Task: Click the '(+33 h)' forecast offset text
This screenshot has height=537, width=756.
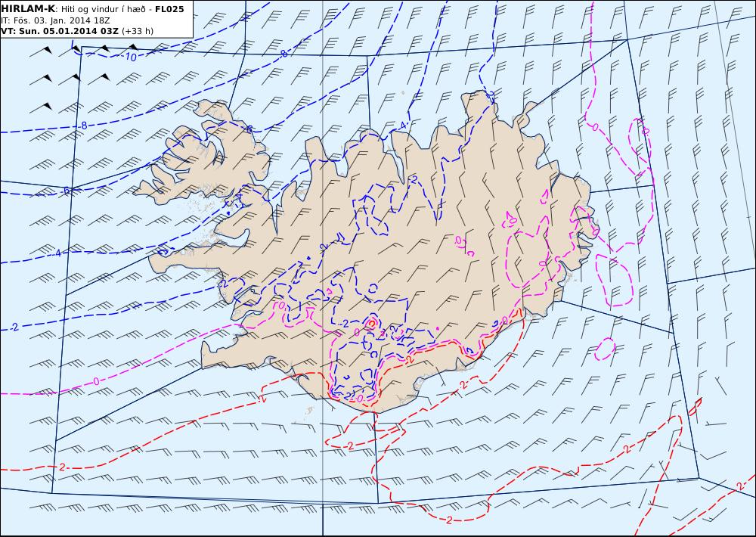Action: pos(138,31)
